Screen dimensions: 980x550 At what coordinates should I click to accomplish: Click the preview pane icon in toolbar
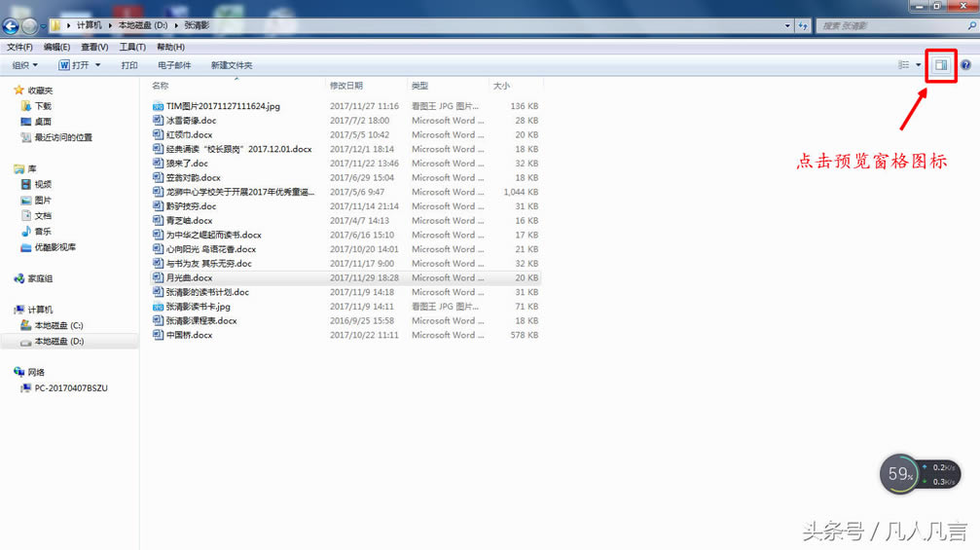point(940,65)
